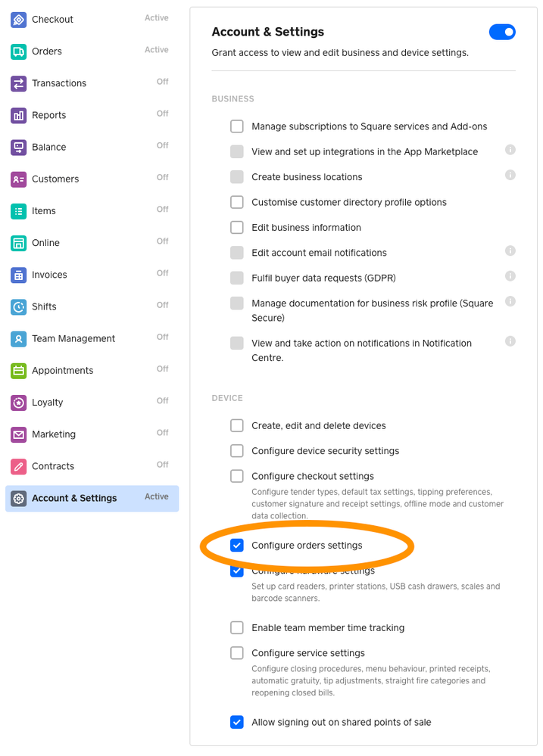
Task: Click info icon beside App Marketplace integrations
Action: coord(510,150)
